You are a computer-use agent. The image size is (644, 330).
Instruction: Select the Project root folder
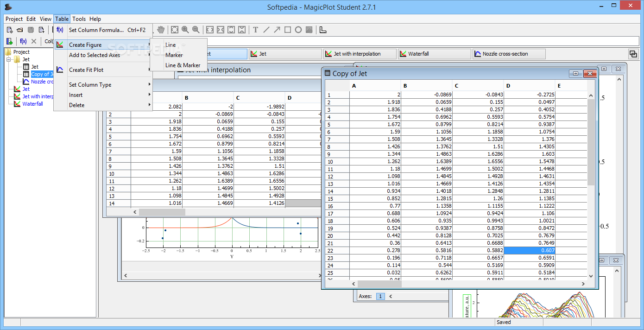[21, 52]
